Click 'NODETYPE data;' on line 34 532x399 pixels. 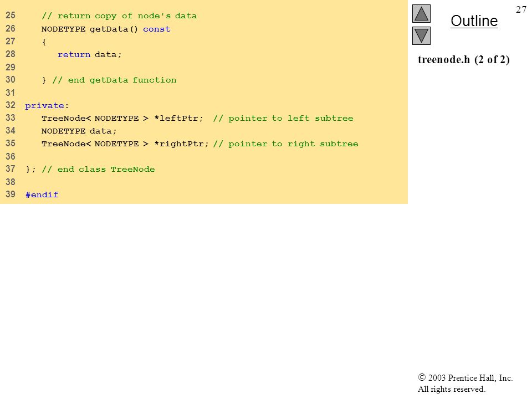coord(79,131)
